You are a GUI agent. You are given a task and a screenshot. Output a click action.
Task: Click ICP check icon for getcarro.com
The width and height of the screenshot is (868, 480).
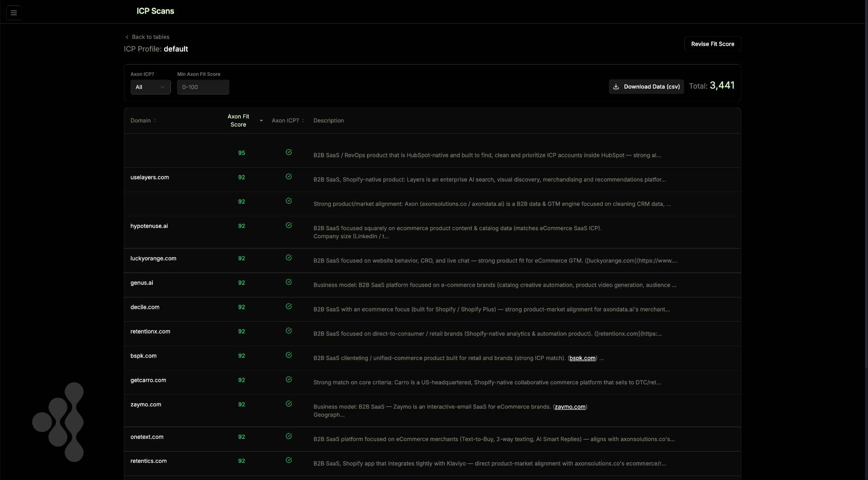(x=289, y=380)
